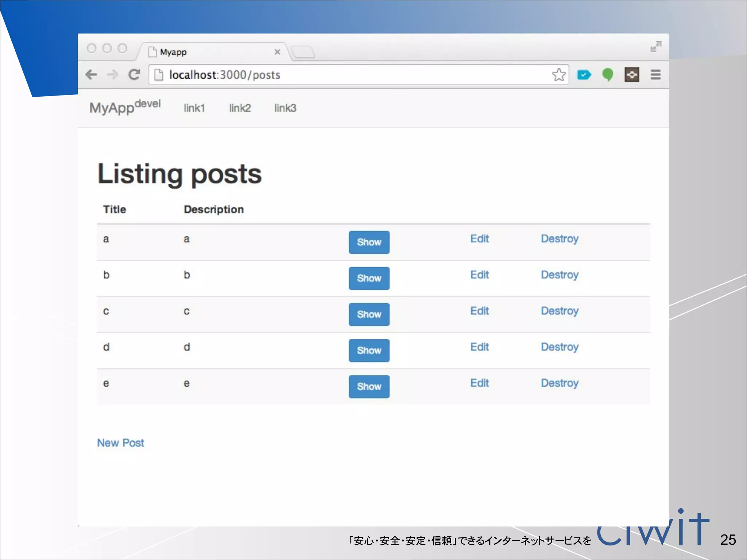Open the Chrome hamburger menu
Image resolution: width=747 pixels, height=560 pixels.
pos(655,75)
